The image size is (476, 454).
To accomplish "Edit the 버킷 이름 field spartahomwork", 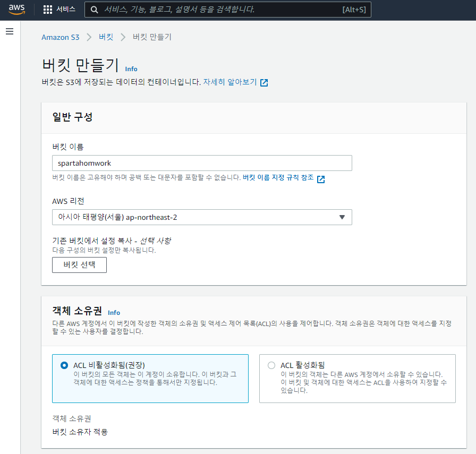I will tap(202, 163).
